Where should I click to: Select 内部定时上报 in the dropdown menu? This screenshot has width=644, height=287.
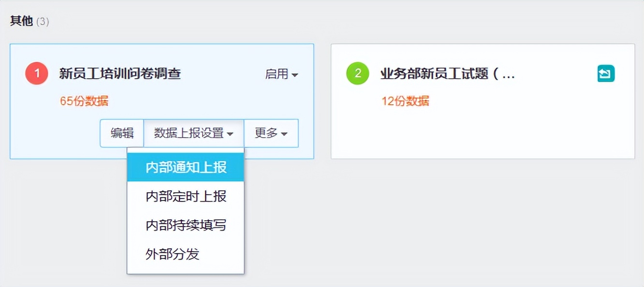coord(185,196)
